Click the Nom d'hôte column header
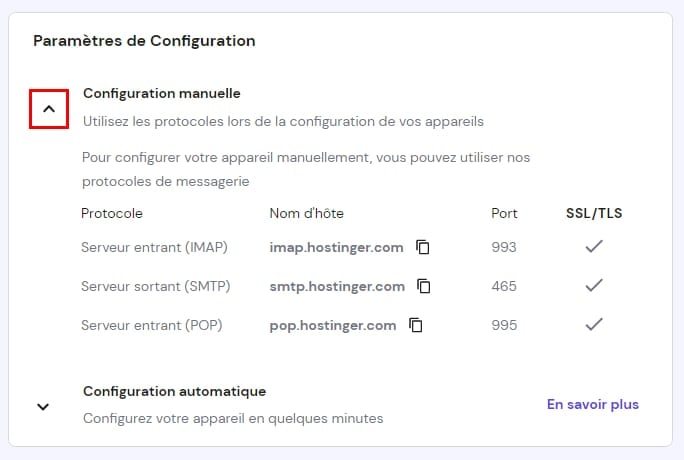684x460 pixels. 307,213
